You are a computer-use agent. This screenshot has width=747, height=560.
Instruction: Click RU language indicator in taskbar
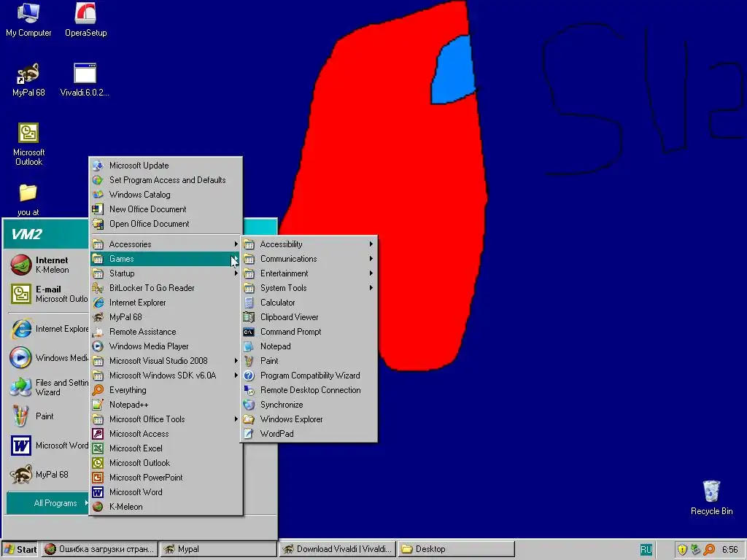pyautogui.click(x=646, y=550)
